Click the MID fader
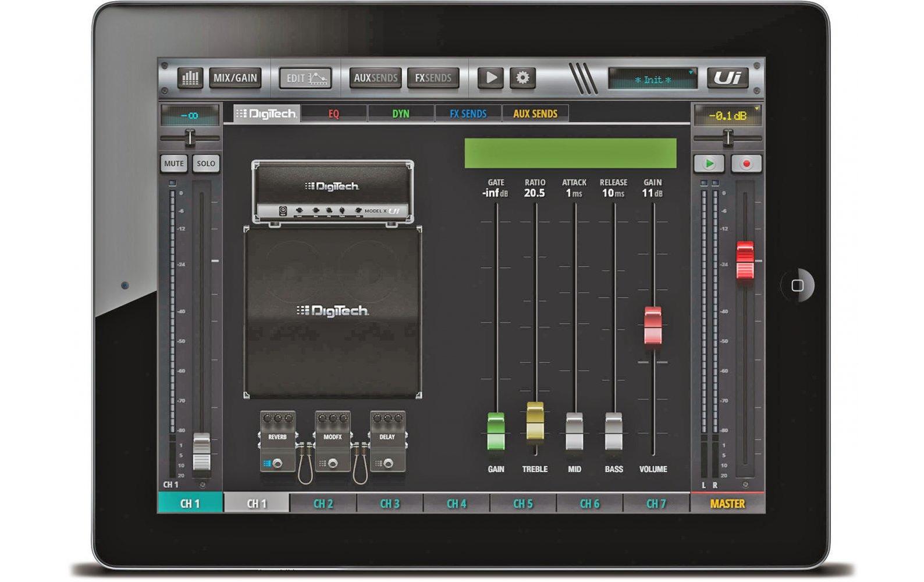The width and height of the screenshot is (924, 582). [x=574, y=431]
